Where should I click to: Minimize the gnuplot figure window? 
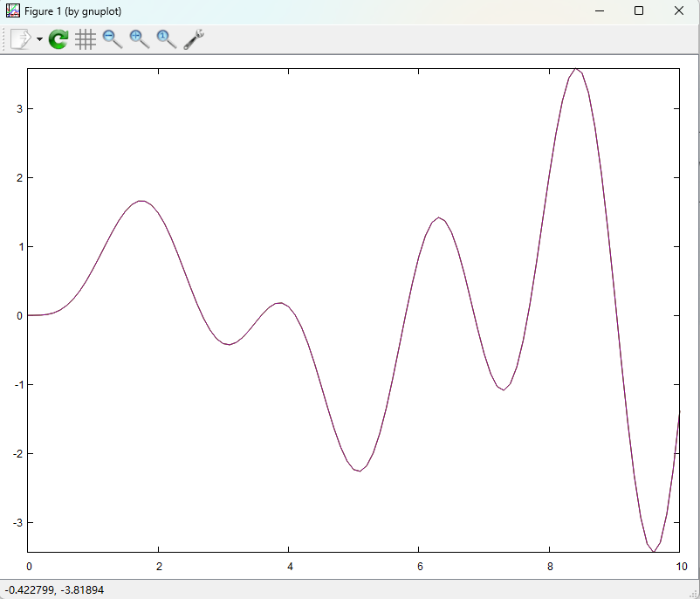coord(600,10)
